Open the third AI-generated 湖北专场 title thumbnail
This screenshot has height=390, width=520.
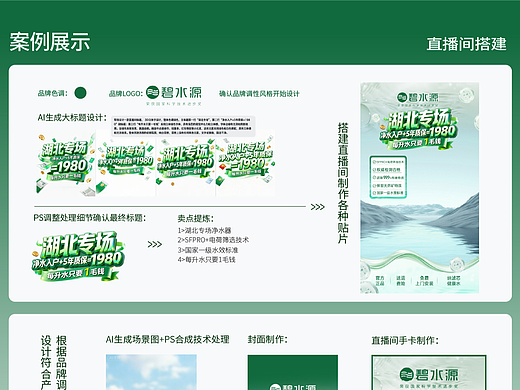186,163
